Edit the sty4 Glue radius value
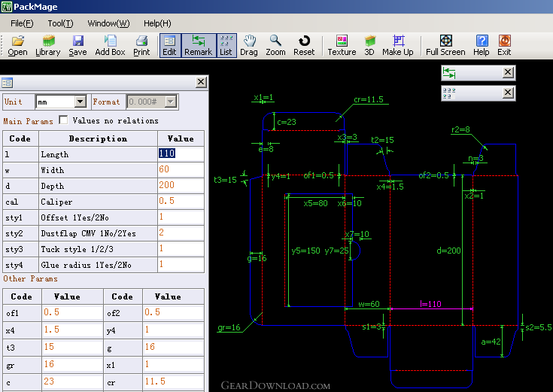553x392 pixels. (181, 265)
